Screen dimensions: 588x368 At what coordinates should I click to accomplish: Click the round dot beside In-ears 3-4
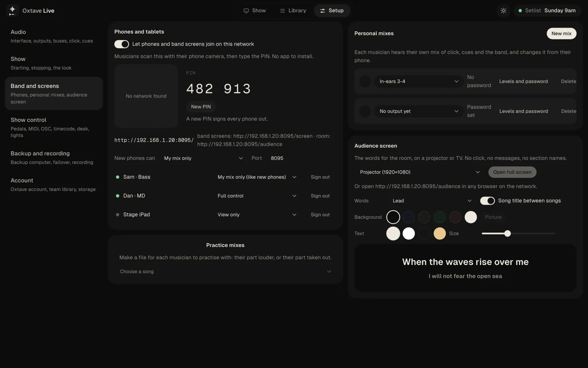tap(365, 81)
